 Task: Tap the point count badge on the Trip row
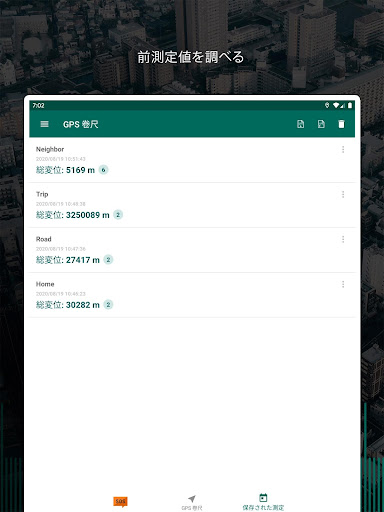coord(118,215)
